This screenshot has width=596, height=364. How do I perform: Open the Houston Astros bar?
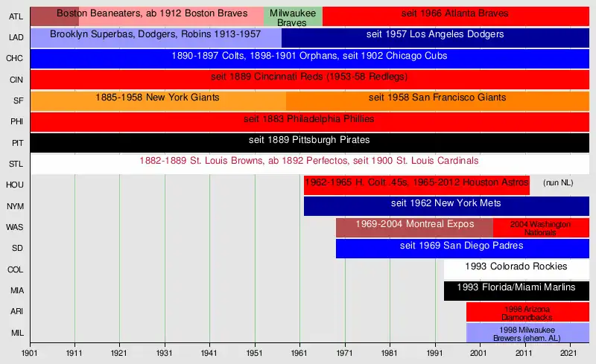pyautogui.click(x=416, y=183)
